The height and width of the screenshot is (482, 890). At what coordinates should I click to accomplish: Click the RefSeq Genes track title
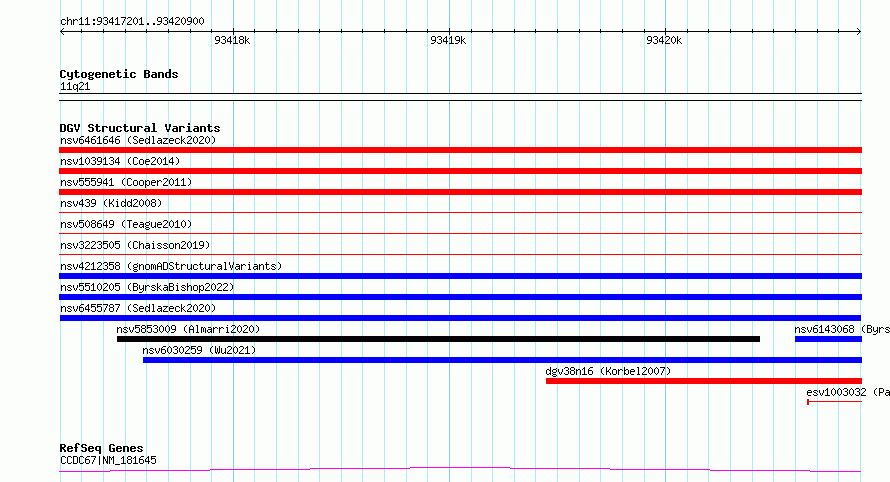pos(101,448)
